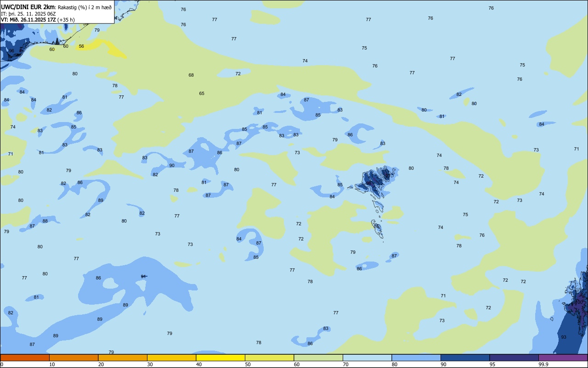Click the humidity value 65 on the map
The image size is (588, 368).
[x=202, y=94]
